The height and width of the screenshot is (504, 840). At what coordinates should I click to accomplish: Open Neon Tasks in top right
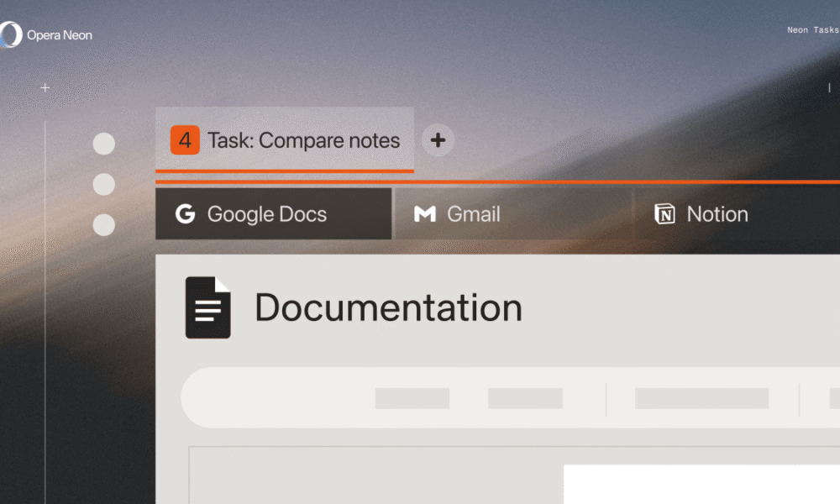(812, 30)
